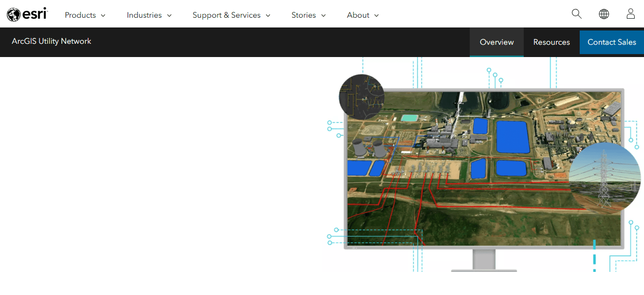Screen dimensions: 644x295
Task: Open the user account icon
Action: pos(631,14)
